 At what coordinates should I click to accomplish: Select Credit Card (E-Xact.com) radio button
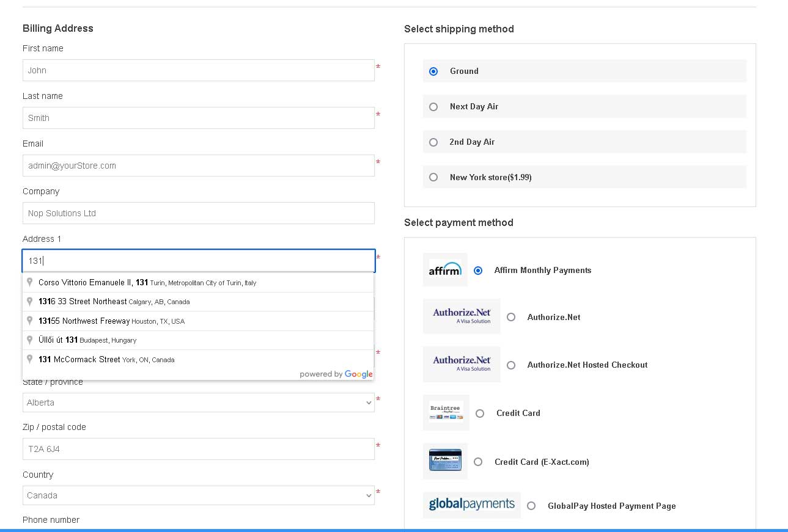click(478, 462)
